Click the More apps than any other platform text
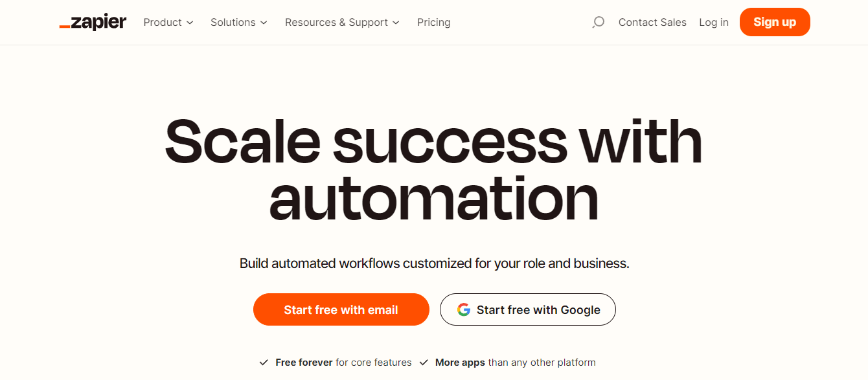The image size is (868, 380). click(x=516, y=363)
